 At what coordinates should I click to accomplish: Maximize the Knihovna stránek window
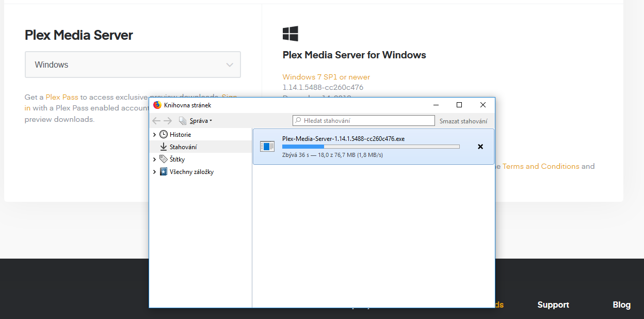click(x=459, y=105)
